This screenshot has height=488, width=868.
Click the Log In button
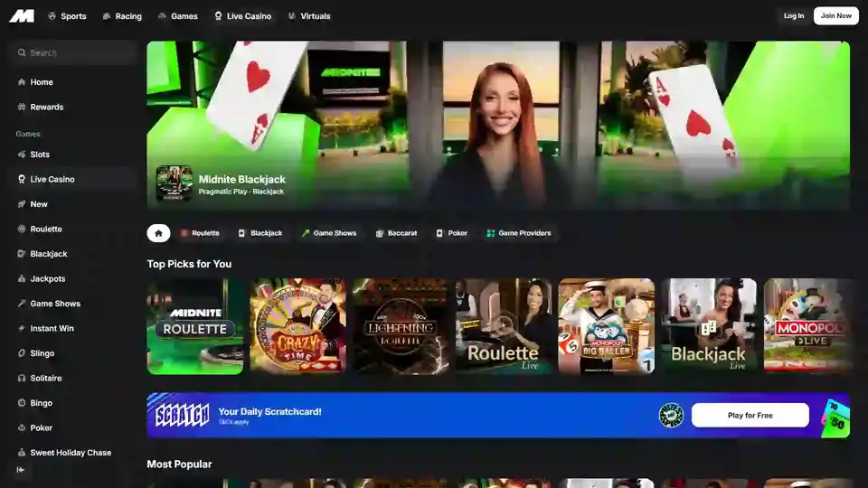tap(793, 16)
